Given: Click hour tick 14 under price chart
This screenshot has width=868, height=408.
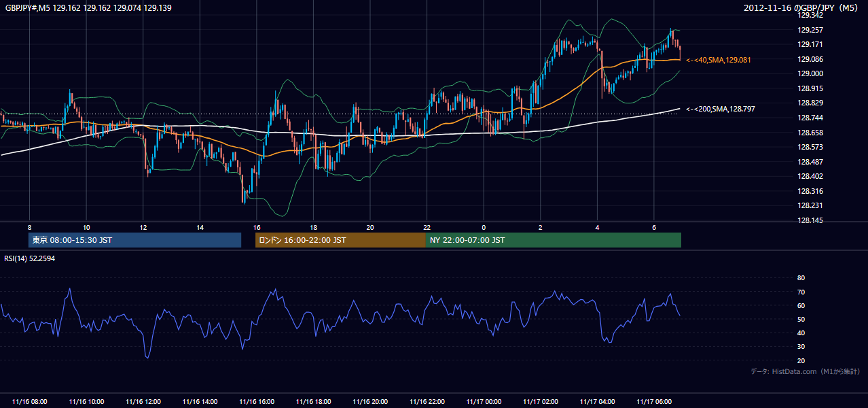Looking at the screenshot, I should point(200,226).
